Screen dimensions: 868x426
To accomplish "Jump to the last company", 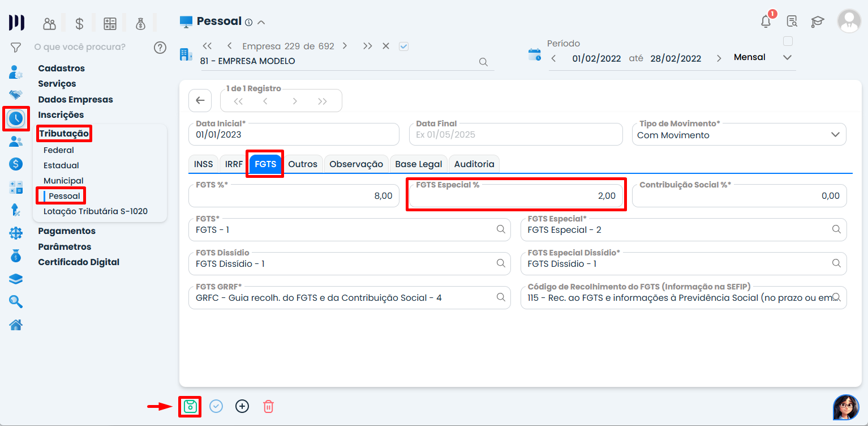I will pos(368,46).
